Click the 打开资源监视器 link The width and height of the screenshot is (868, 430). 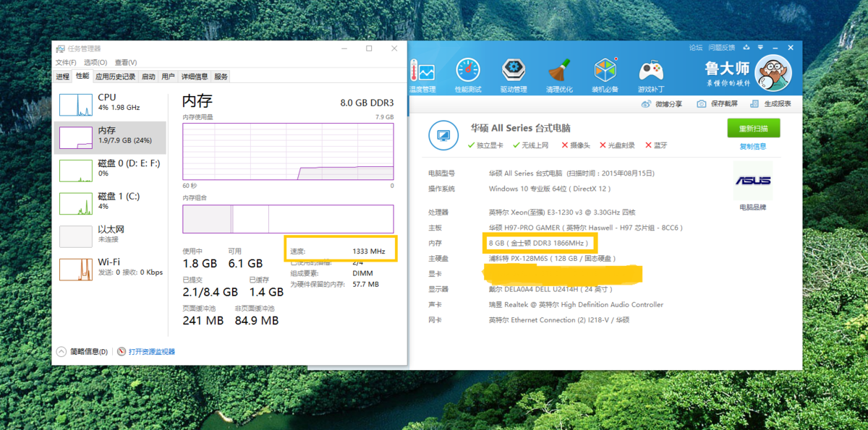tap(152, 352)
